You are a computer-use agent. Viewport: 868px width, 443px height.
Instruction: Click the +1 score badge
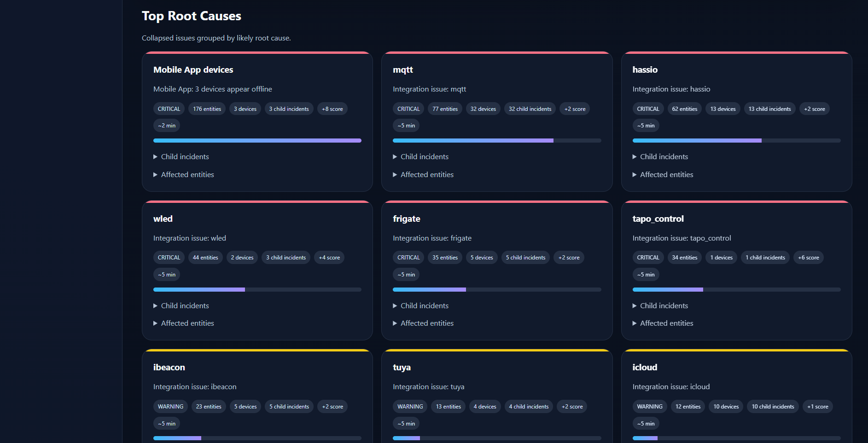point(818,407)
